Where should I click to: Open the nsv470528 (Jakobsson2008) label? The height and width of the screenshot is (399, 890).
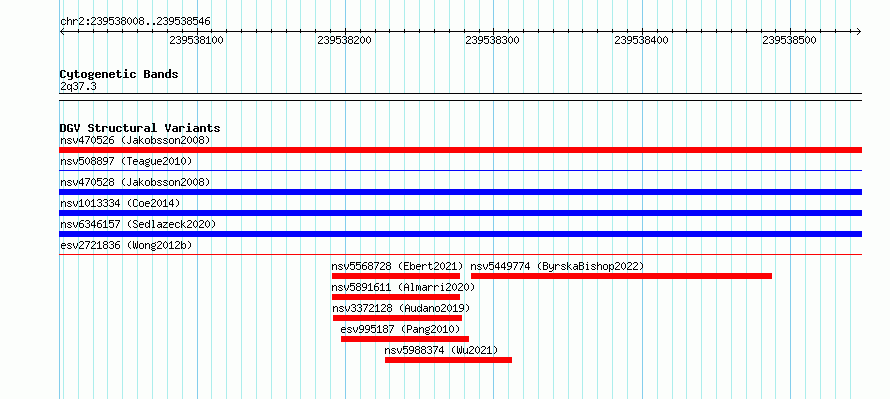pyautogui.click(x=135, y=182)
